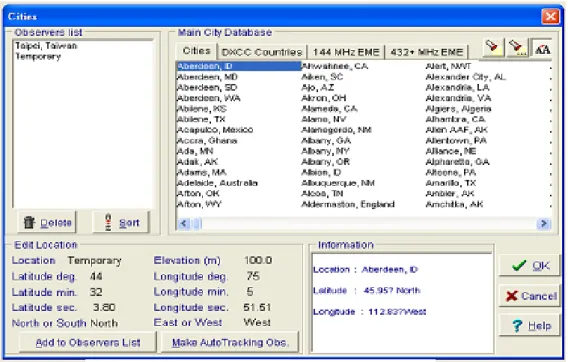
Task: Open the 144 MHz EME tab
Action: click(x=346, y=52)
